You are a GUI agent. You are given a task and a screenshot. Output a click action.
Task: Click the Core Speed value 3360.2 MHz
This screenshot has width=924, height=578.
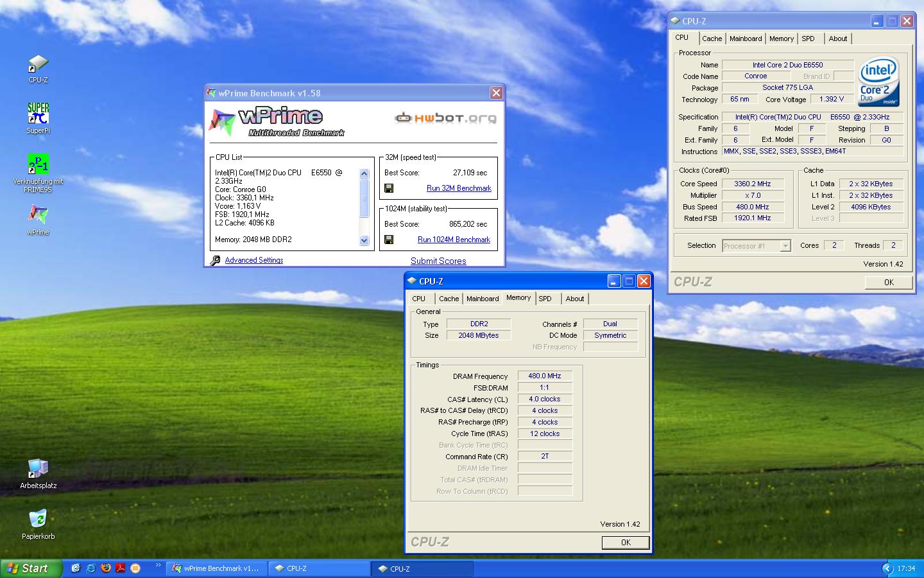(x=753, y=184)
